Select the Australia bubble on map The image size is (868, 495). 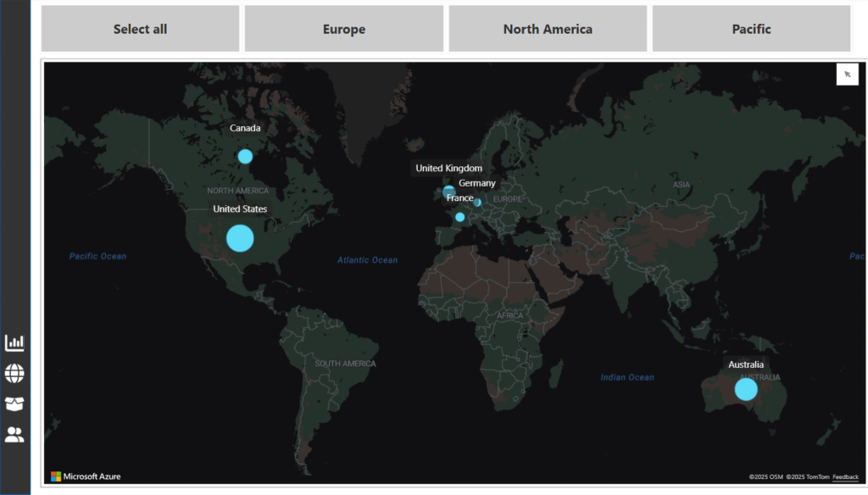tap(746, 389)
